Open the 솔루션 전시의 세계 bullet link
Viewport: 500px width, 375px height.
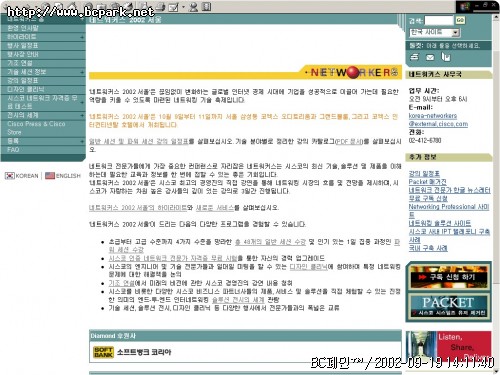tap(238, 299)
